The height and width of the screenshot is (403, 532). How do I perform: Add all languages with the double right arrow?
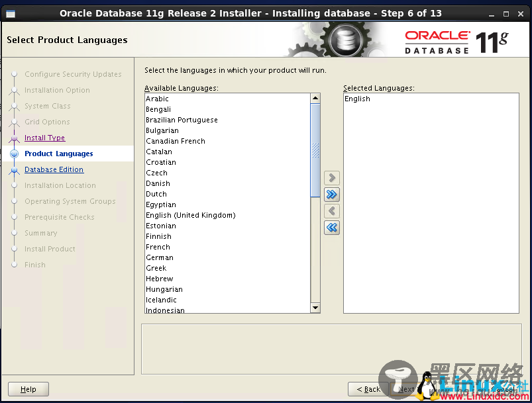point(332,194)
